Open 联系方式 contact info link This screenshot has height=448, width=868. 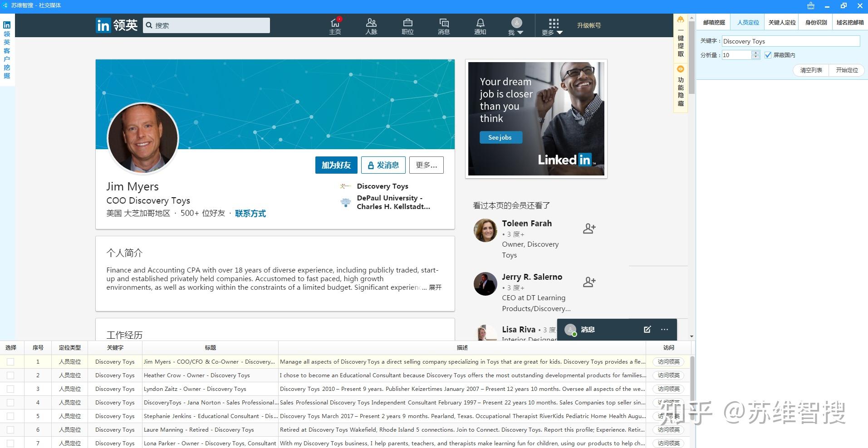pyautogui.click(x=250, y=213)
